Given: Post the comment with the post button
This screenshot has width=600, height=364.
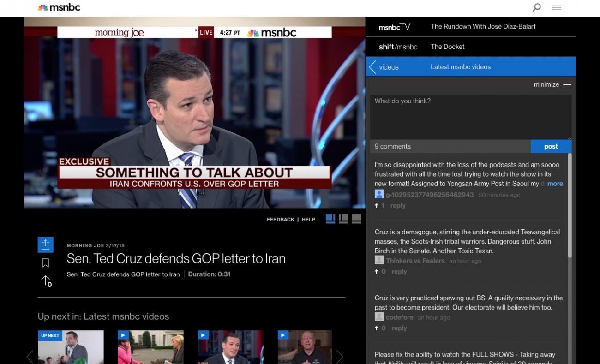Looking at the screenshot, I should [551, 146].
